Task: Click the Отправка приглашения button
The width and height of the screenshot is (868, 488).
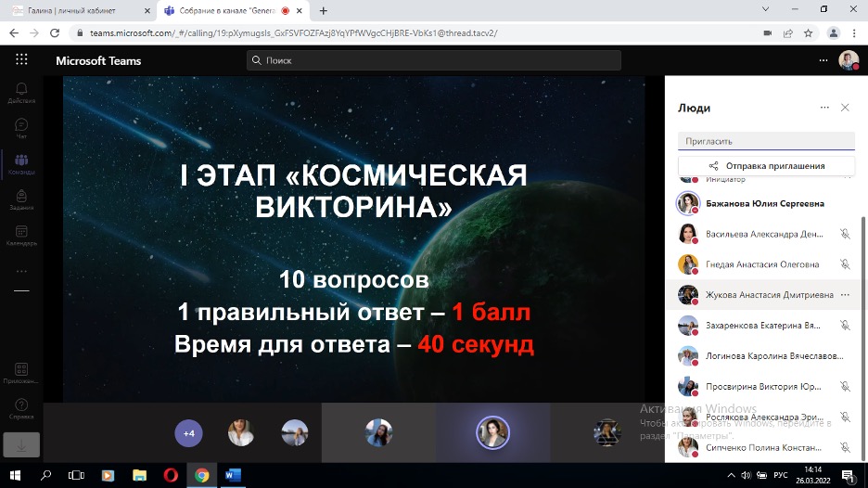Action: point(765,166)
